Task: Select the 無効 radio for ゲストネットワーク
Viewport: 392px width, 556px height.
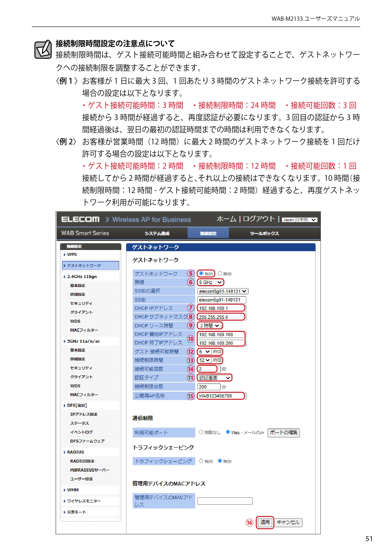Action: 220,273
